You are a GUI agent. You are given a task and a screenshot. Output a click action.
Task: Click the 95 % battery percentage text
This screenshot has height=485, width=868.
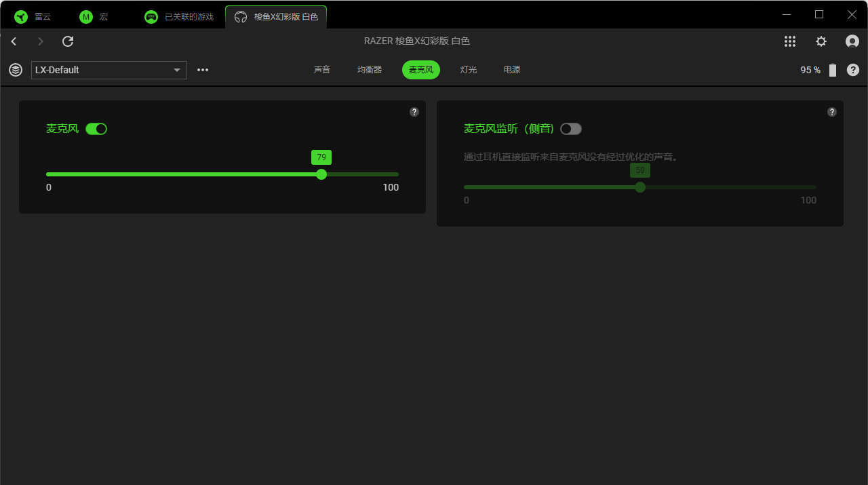click(x=810, y=70)
